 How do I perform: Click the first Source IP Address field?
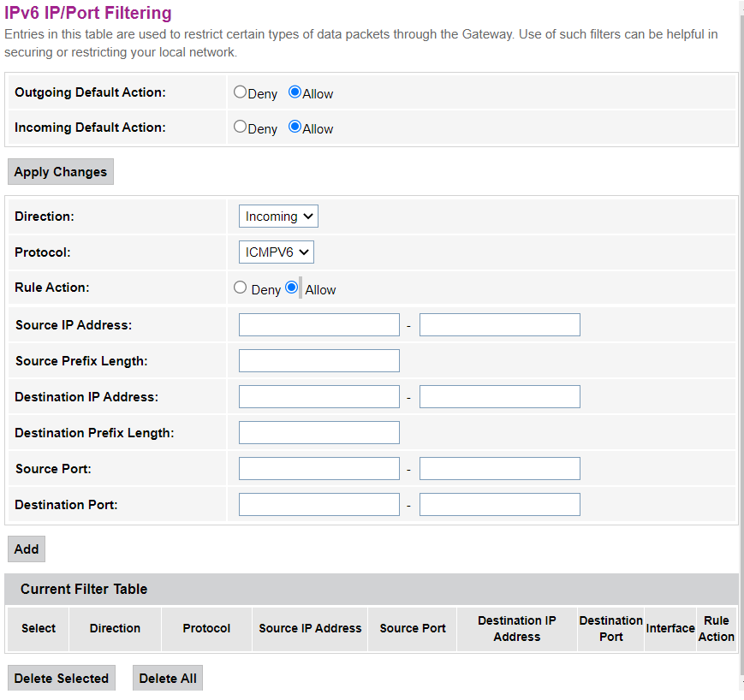319,325
